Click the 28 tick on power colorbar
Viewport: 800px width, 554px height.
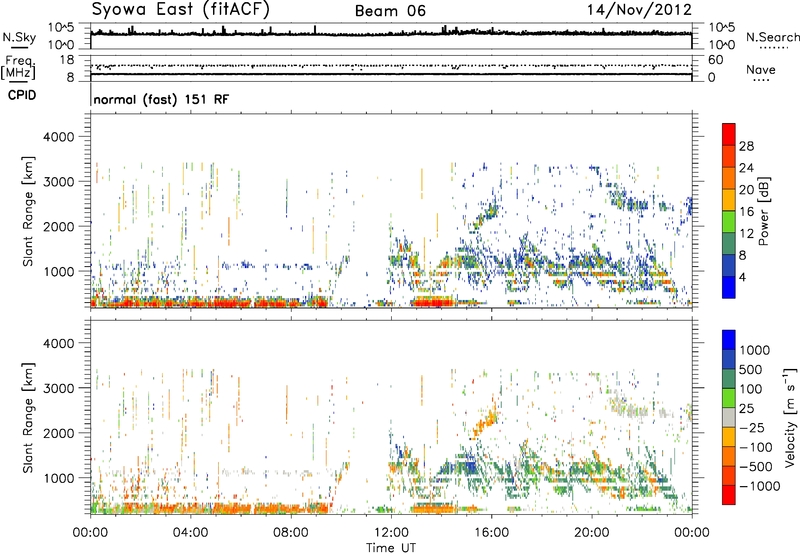point(746,146)
